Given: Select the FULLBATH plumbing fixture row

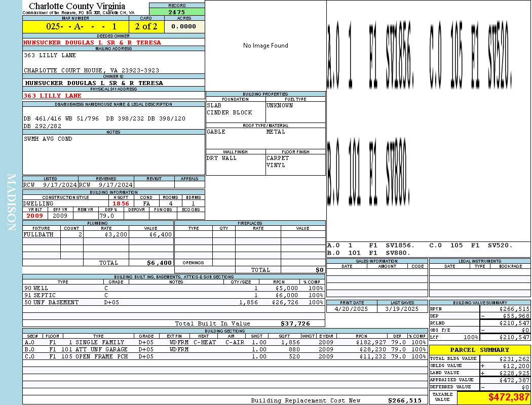Looking at the screenshot, I should click(98, 234).
